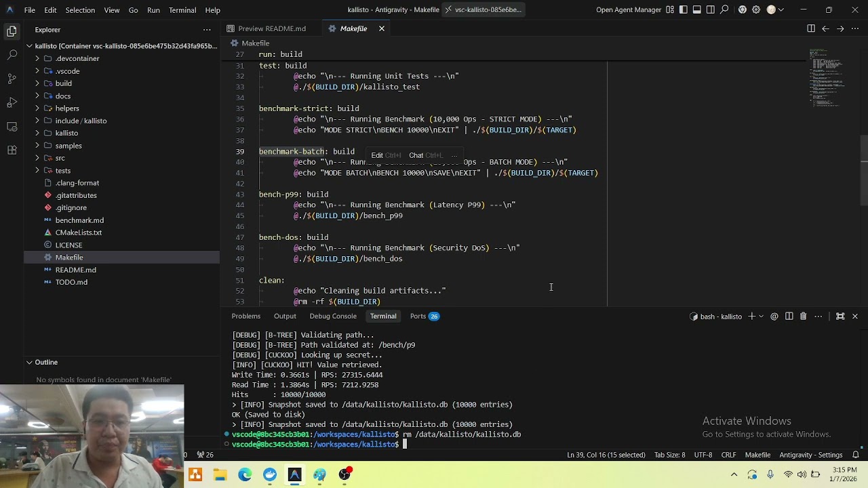
Task: Toggle bottom panel visibility
Action: click(x=696, y=9)
